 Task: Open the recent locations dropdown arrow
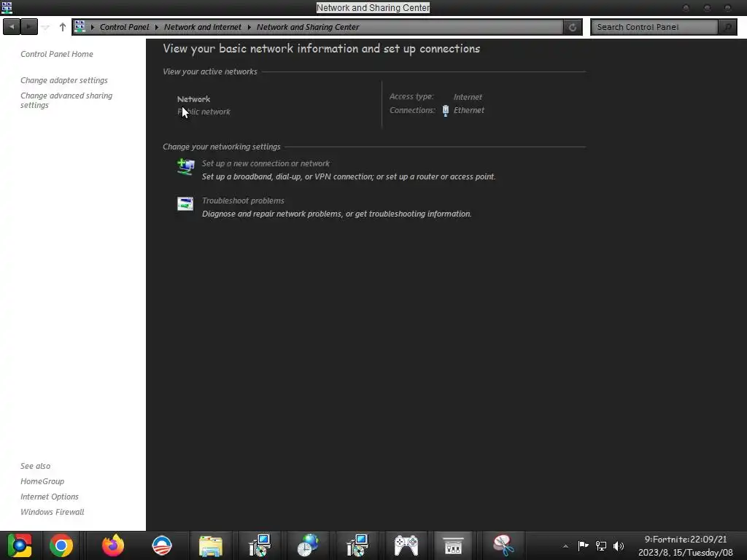tap(45, 27)
